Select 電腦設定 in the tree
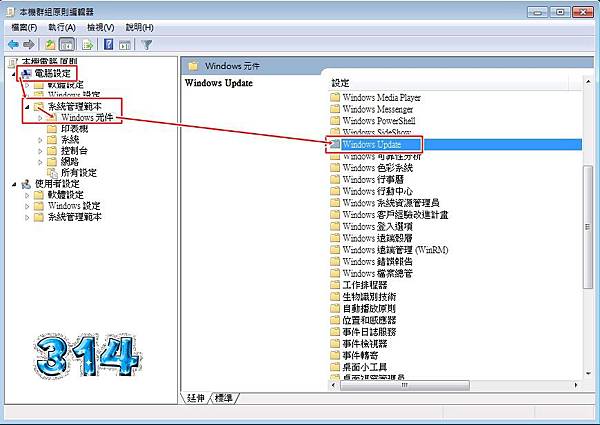This screenshot has width=600, height=425. pos(52,73)
